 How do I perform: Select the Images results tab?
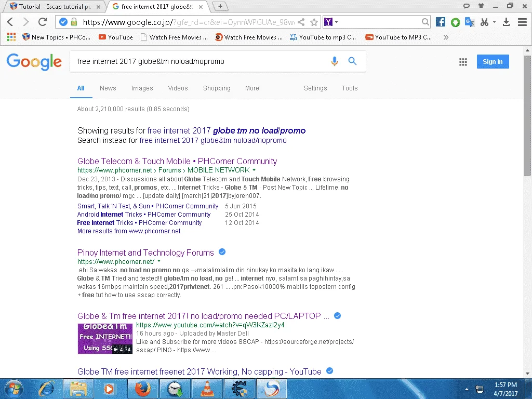[x=142, y=88]
